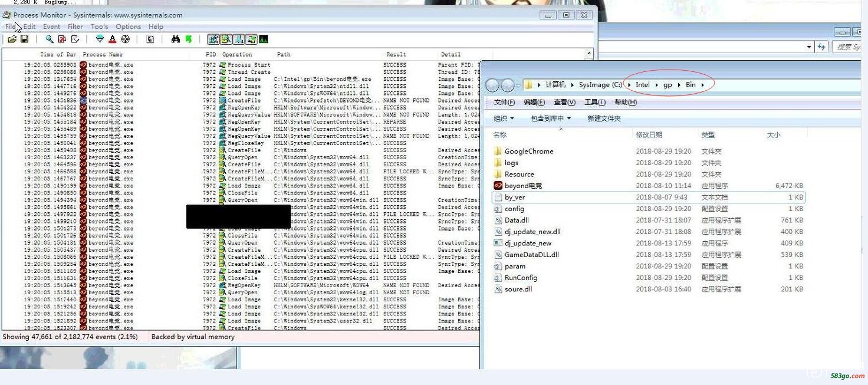Image resolution: width=868 pixels, height=385 pixels.
Task: Open the Filter funnel icon
Action: coord(100,40)
